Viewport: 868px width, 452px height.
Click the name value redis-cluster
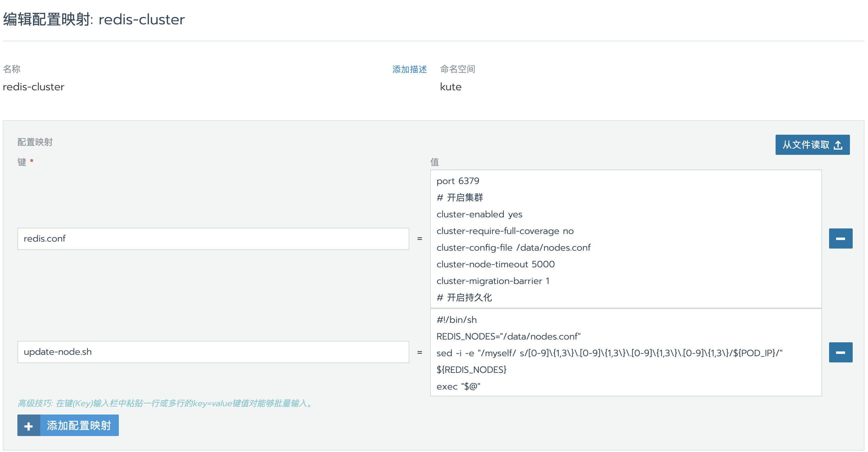(x=33, y=87)
